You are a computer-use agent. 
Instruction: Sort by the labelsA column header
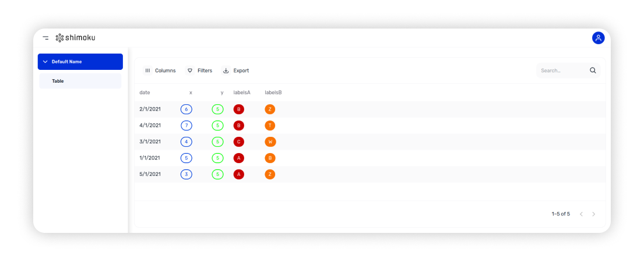coord(242,93)
